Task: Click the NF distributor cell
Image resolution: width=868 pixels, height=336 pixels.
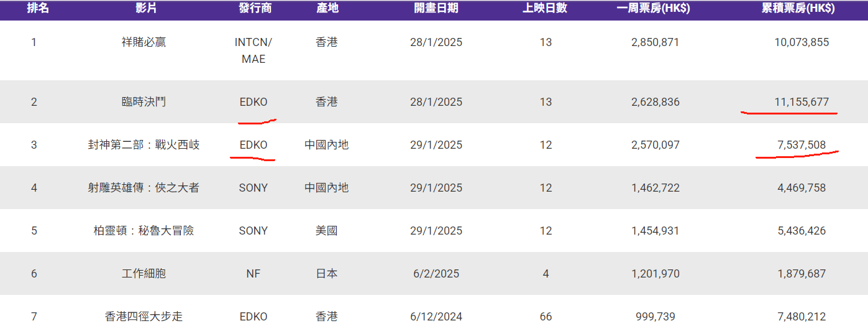Action: pos(254,274)
